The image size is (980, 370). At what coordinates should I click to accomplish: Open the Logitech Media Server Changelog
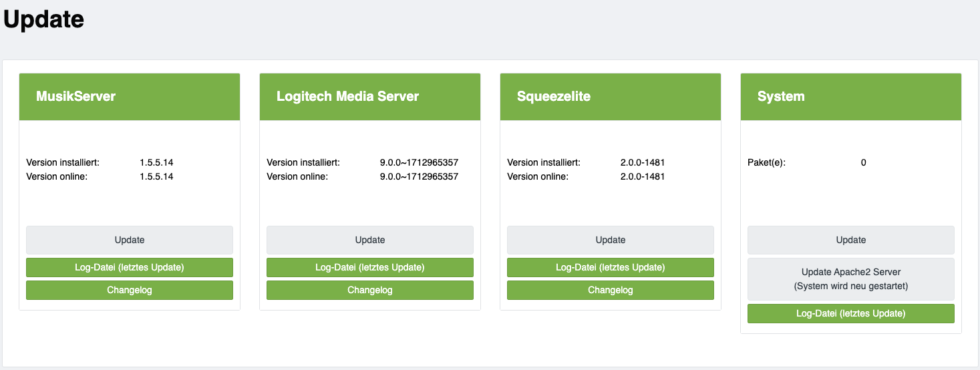coord(370,290)
